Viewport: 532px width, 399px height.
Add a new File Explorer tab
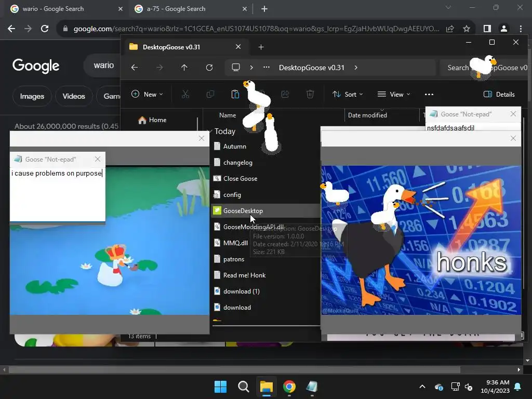click(261, 47)
